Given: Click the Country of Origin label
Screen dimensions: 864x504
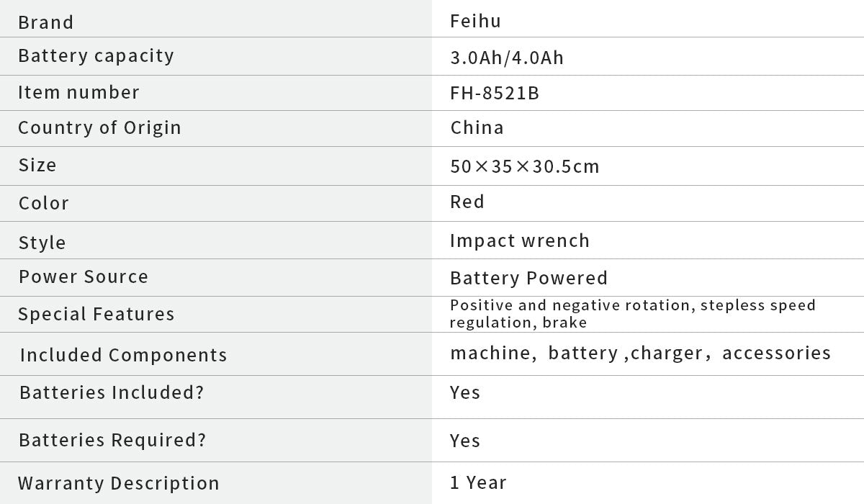Looking at the screenshot, I should point(99,128).
